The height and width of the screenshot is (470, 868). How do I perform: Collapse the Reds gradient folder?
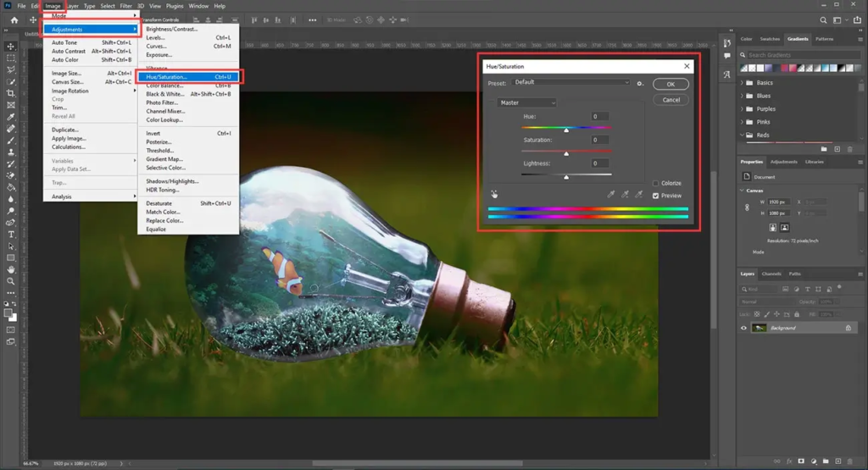[742, 135]
